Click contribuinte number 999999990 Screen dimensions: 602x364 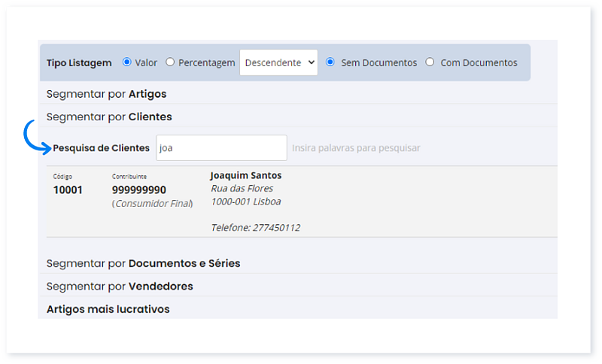tap(139, 190)
